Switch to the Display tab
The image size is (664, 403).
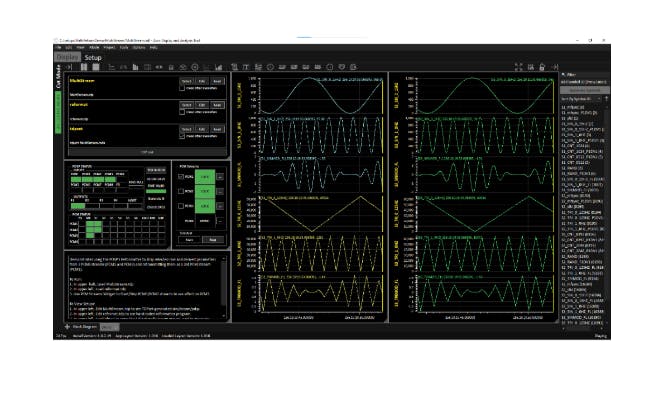(68, 57)
